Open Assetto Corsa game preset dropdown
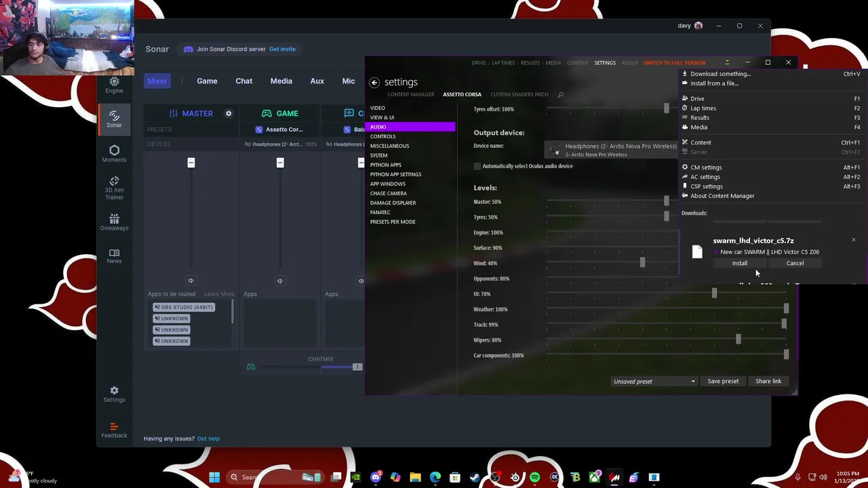The width and height of the screenshot is (868, 488). point(280,129)
